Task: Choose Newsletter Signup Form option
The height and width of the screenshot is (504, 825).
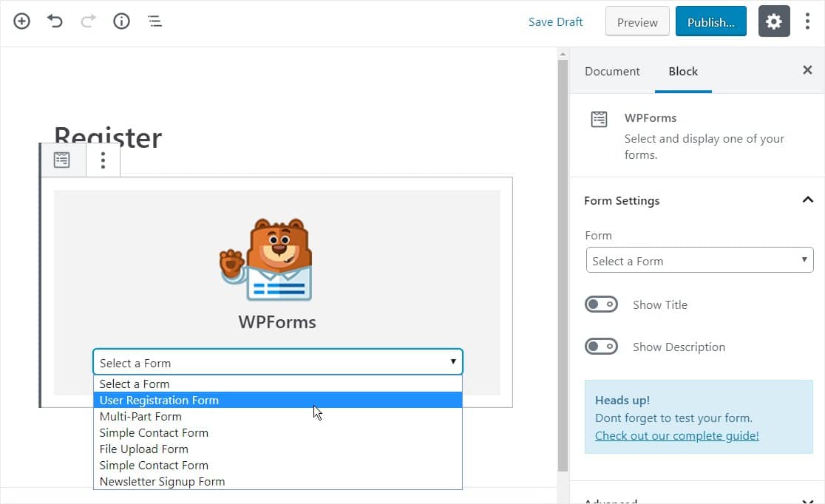Action: [278, 481]
